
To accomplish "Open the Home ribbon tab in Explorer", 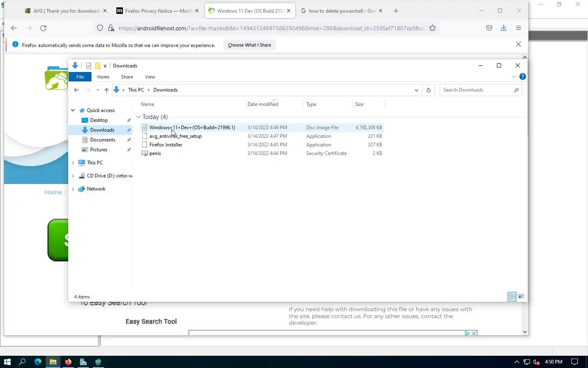I will click(103, 77).
